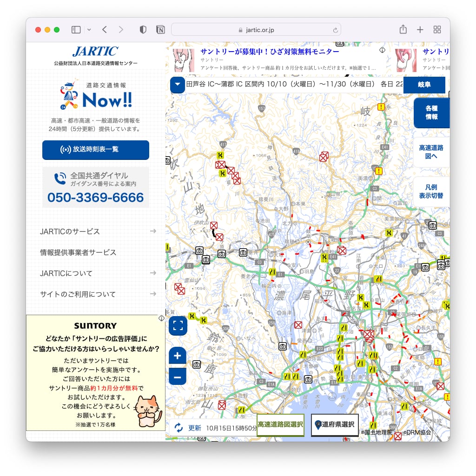Zoom in the map with plus button

pos(178,357)
